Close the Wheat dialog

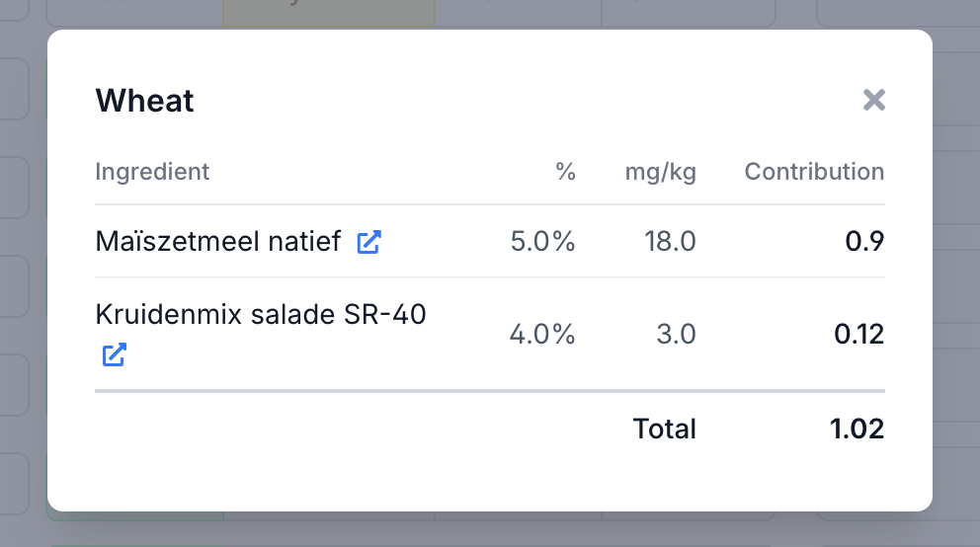click(x=873, y=100)
